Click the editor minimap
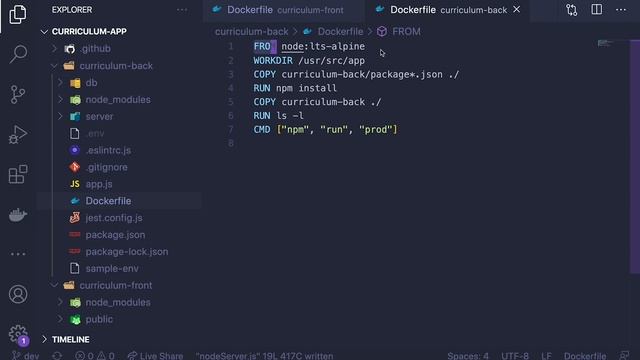The width and height of the screenshot is (640, 360). (x=605, y=44)
